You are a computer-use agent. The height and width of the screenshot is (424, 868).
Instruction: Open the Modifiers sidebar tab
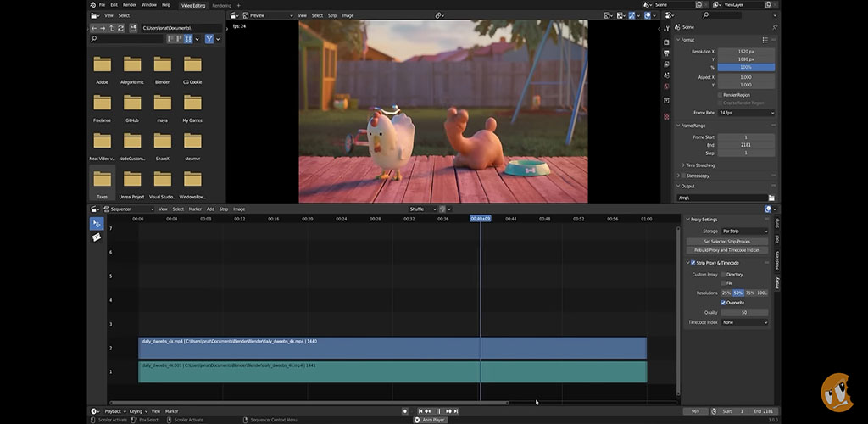(776, 259)
